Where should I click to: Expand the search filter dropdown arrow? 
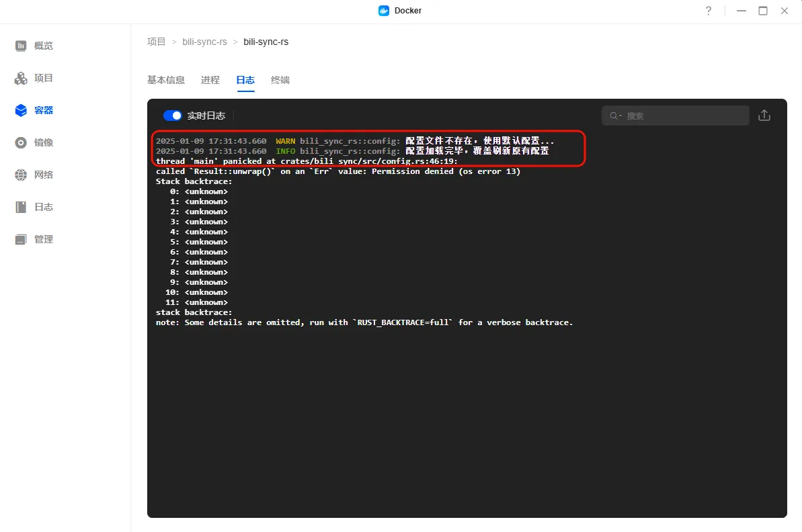620,116
